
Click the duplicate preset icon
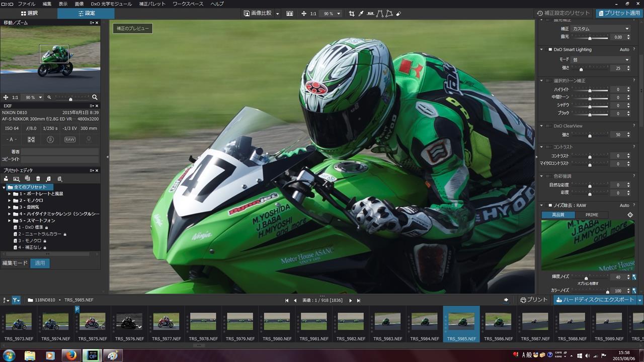[x=27, y=178]
